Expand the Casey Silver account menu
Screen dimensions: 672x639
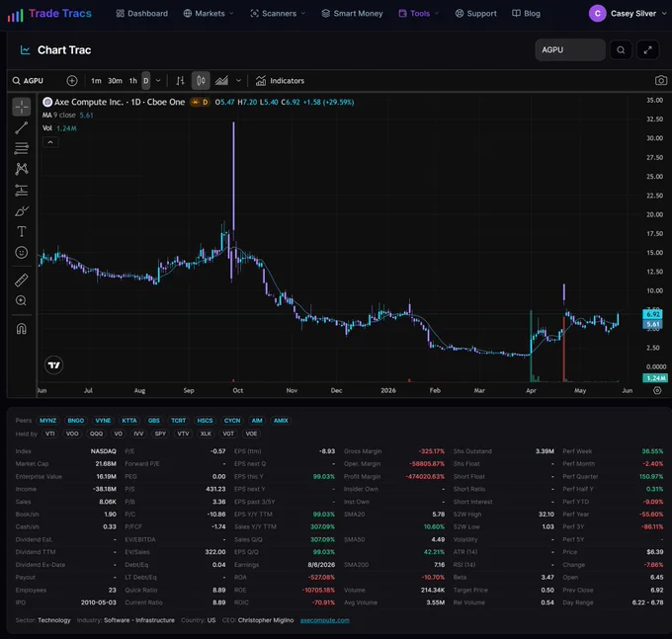pos(664,14)
